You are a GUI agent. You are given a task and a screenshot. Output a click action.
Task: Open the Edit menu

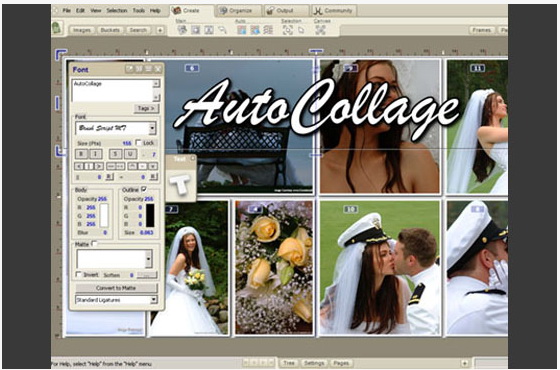pyautogui.click(x=80, y=10)
